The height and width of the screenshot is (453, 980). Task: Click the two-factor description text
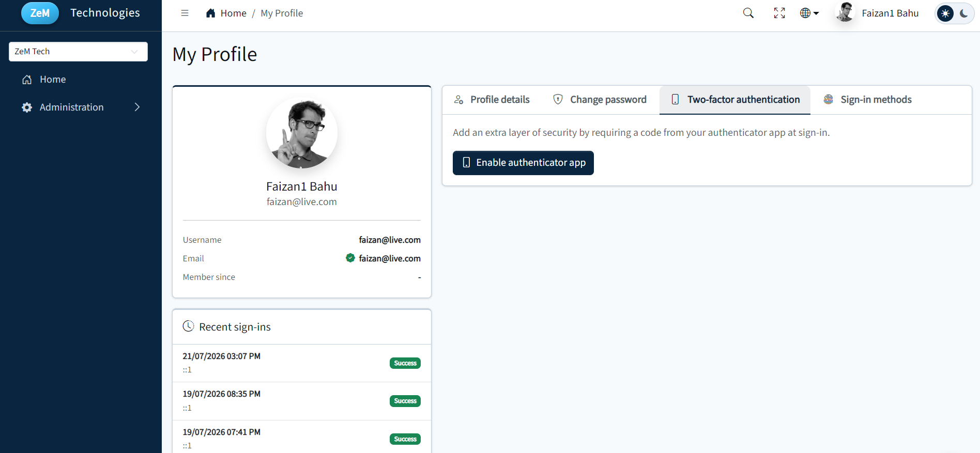click(x=641, y=133)
